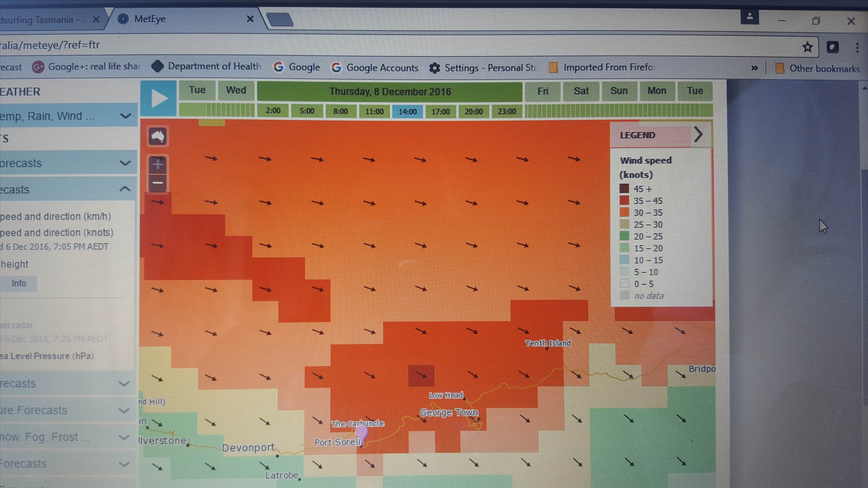
Task: Click the Australia map reset icon
Action: tap(158, 137)
